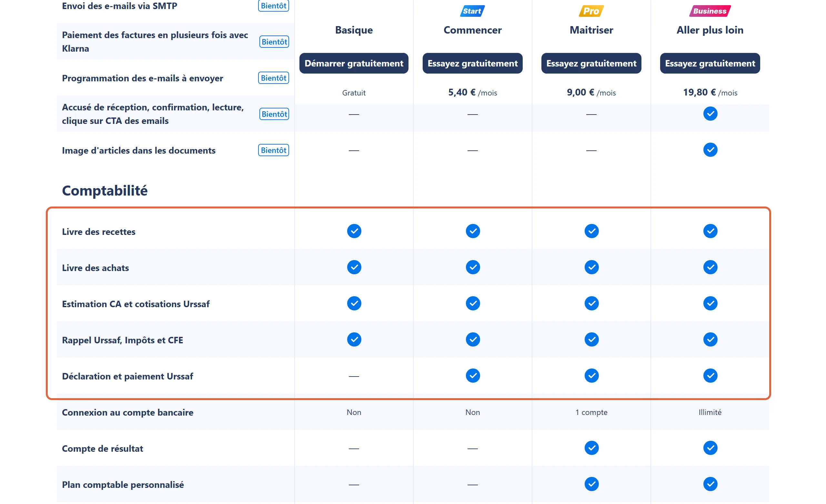Click the '1 compte' cell for bank connection
Image resolution: width=826 pixels, height=504 pixels.
591,412
